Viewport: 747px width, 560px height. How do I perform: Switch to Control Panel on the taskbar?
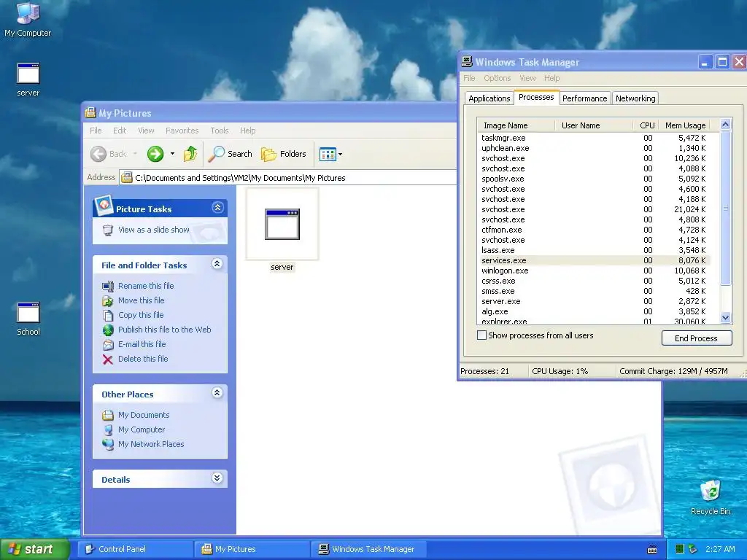click(135, 549)
